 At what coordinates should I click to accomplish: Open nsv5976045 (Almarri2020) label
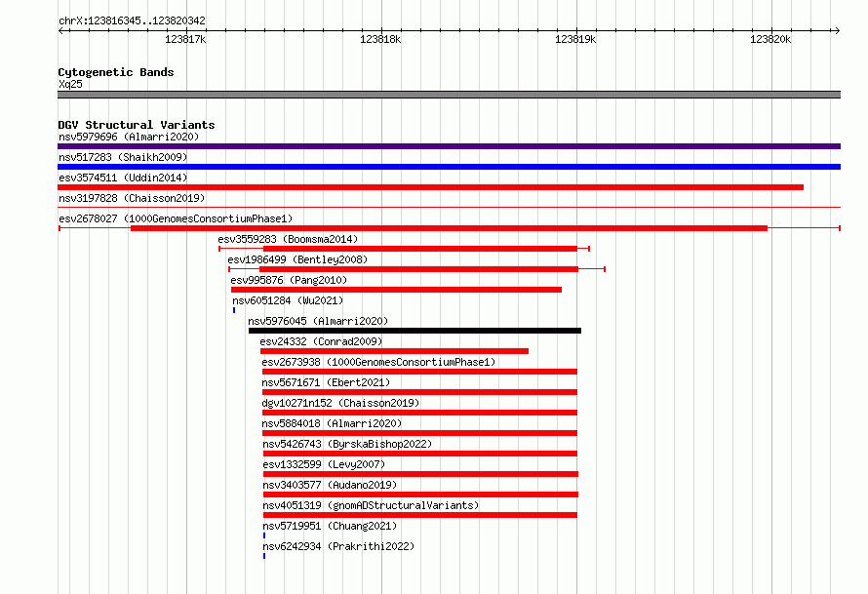coord(318,321)
